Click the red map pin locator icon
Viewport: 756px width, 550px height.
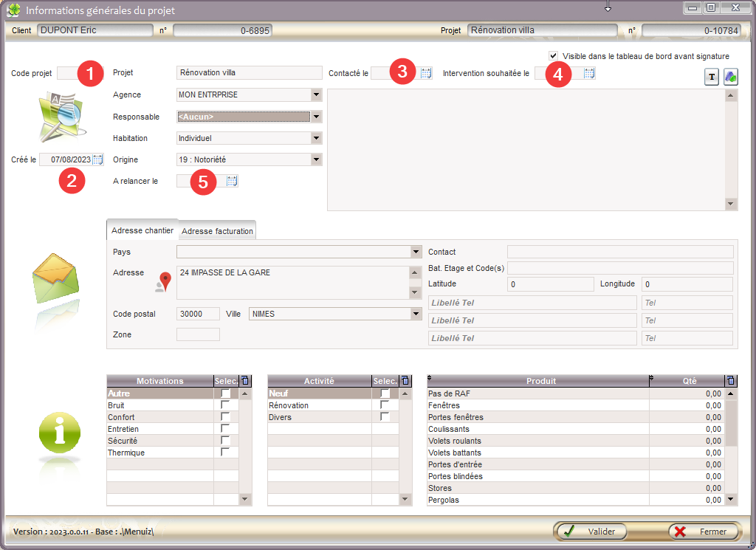[165, 281]
